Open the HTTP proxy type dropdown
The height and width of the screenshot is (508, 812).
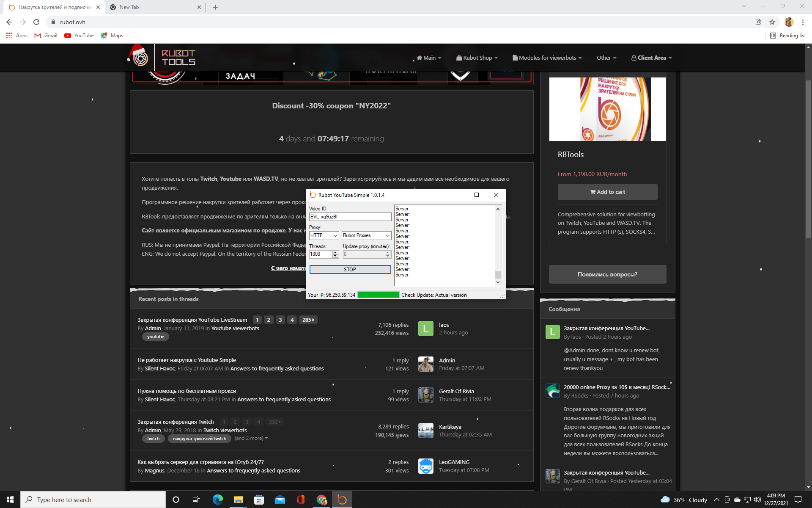coord(324,235)
